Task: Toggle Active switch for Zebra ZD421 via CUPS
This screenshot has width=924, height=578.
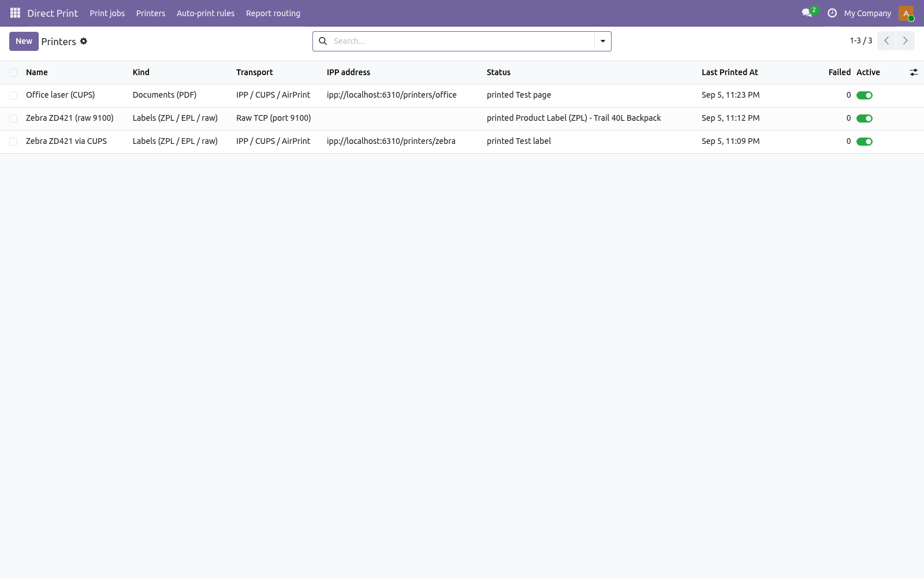Action: 865,142
